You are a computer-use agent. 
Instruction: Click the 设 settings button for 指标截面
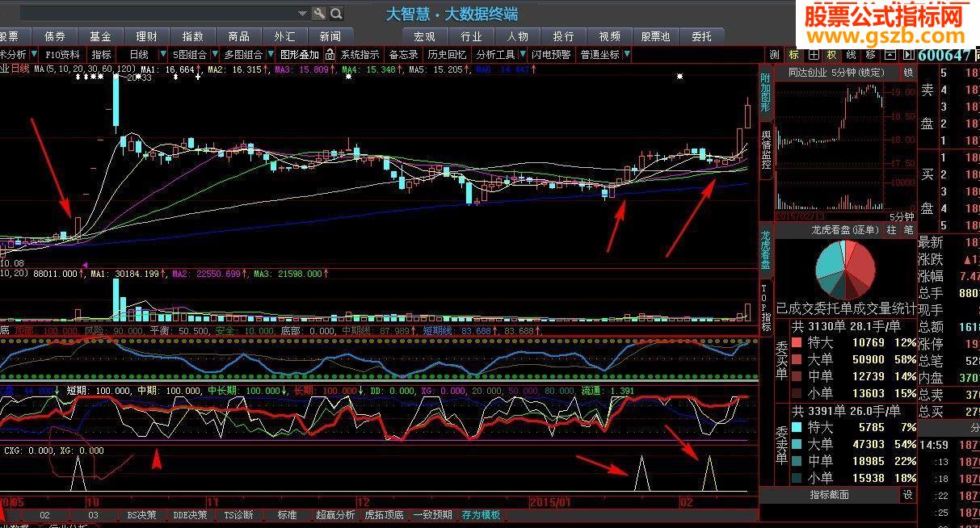[x=908, y=494]
